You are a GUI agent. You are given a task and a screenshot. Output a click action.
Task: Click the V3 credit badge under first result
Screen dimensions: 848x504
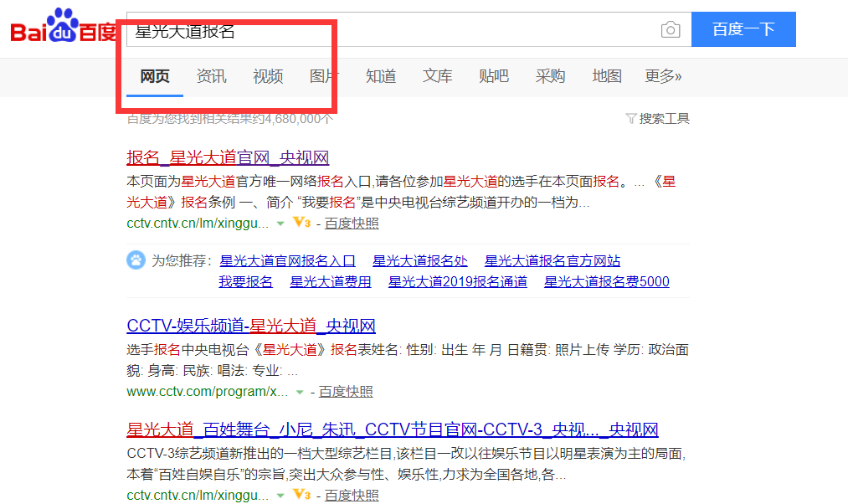coord(301,224)
